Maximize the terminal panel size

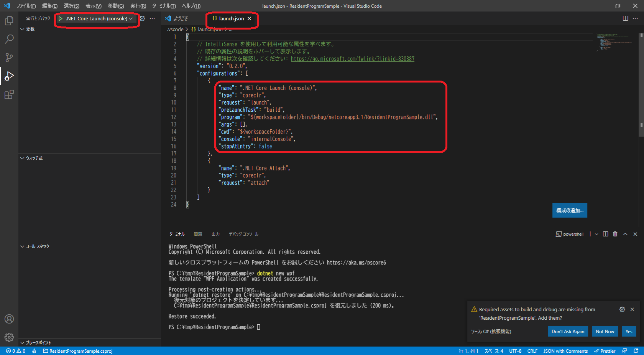pyautogui.click(x=625, y=234)
